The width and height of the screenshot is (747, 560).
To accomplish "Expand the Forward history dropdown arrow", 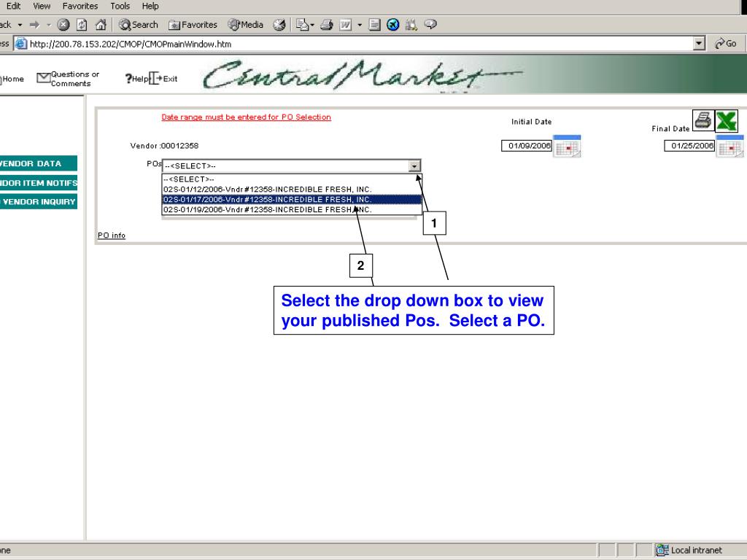I will [x=49, y=25].
